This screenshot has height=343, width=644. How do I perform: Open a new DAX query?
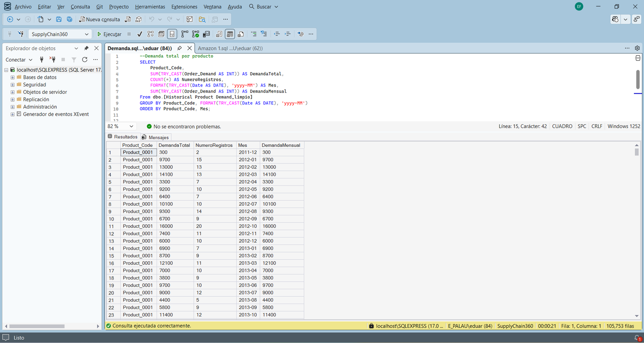click(x=138, y=19)
